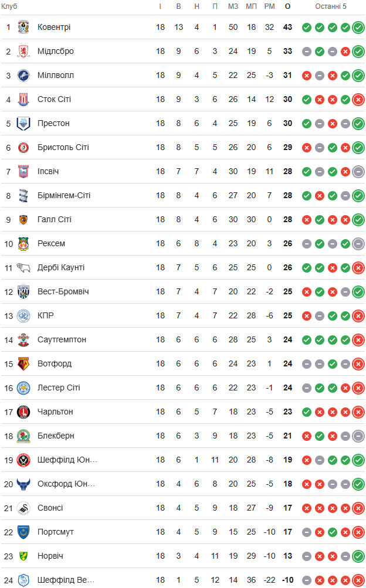Screen dimensions: 366x588
Task: Click the Норвіч club crest icon
Action: click(x=23, y=556)
